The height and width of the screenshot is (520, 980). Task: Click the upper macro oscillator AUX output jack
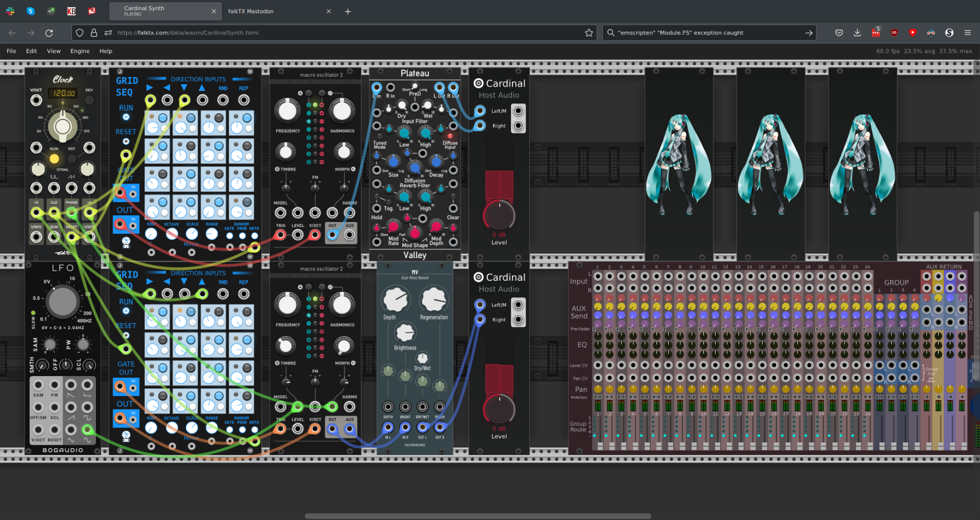[350, 235]
